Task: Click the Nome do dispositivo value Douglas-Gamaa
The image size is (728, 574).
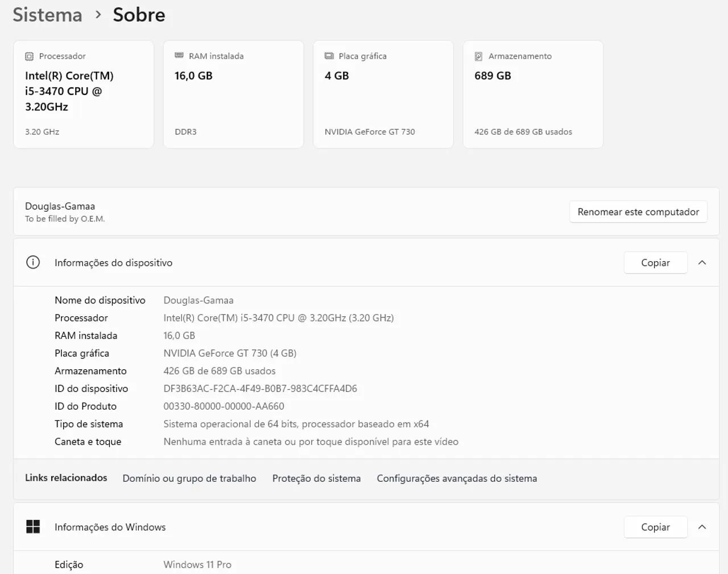Action: tap(198, 300)
